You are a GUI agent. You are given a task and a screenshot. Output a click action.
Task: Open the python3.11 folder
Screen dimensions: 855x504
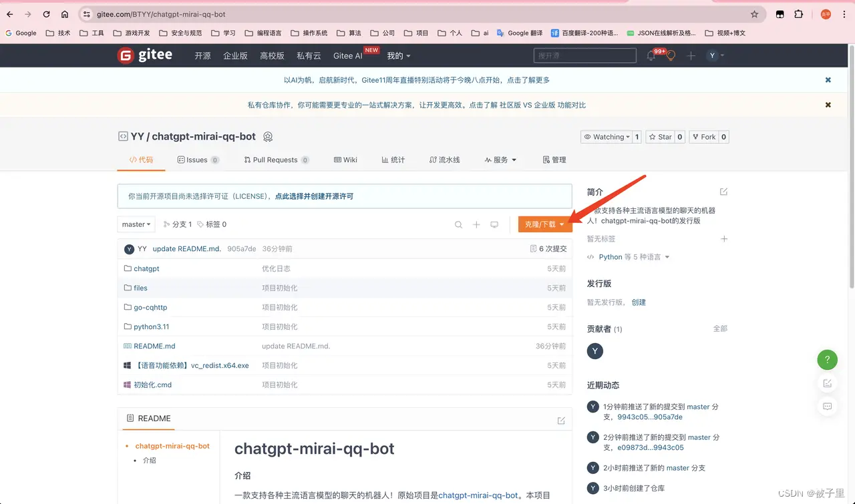click(x=151, y=326)
